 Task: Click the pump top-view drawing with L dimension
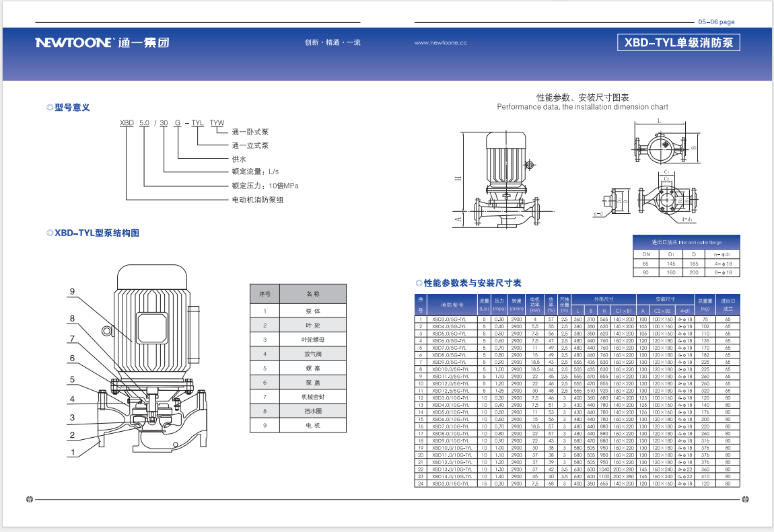point(660,147)
